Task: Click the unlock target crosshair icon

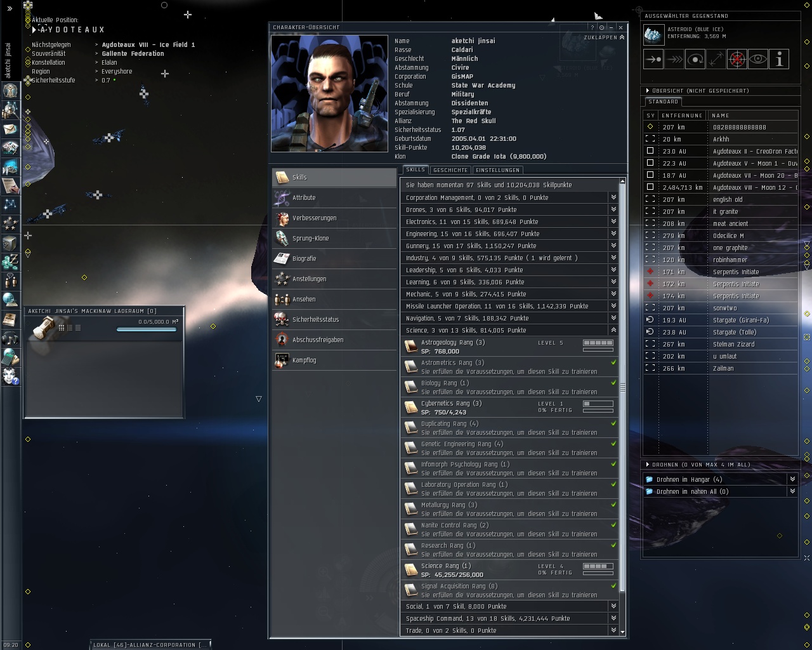Action: pyautogui.click(x=737, y=59)
